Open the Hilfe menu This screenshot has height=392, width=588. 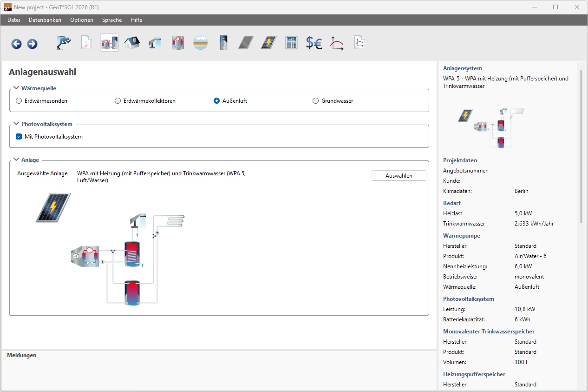pyautogui.click(x=137, y=20)
